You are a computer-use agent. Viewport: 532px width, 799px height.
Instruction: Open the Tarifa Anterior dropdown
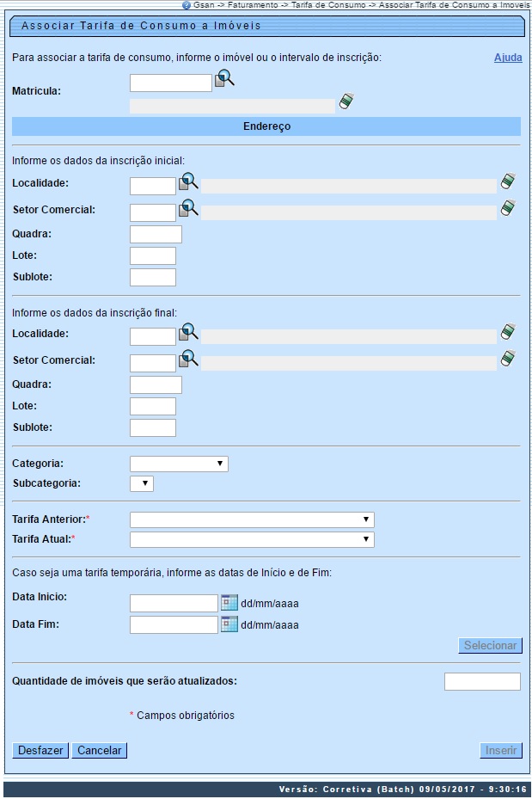pos(252,519)
